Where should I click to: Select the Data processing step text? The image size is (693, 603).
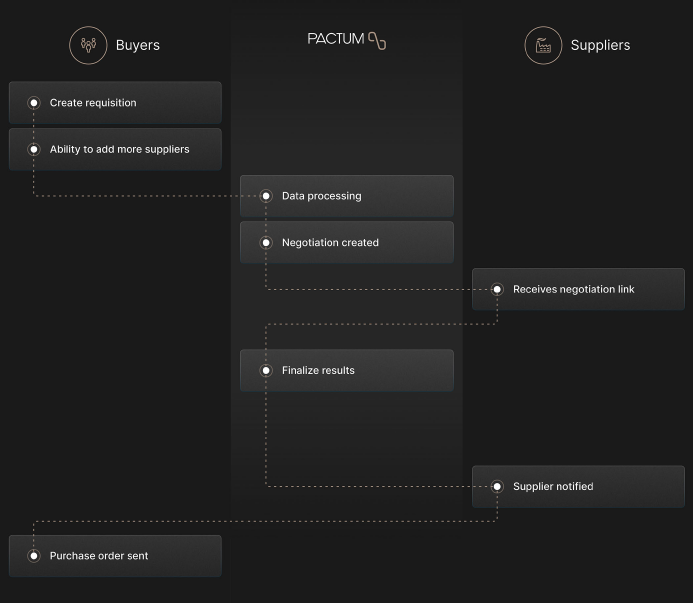pos(322,196)
